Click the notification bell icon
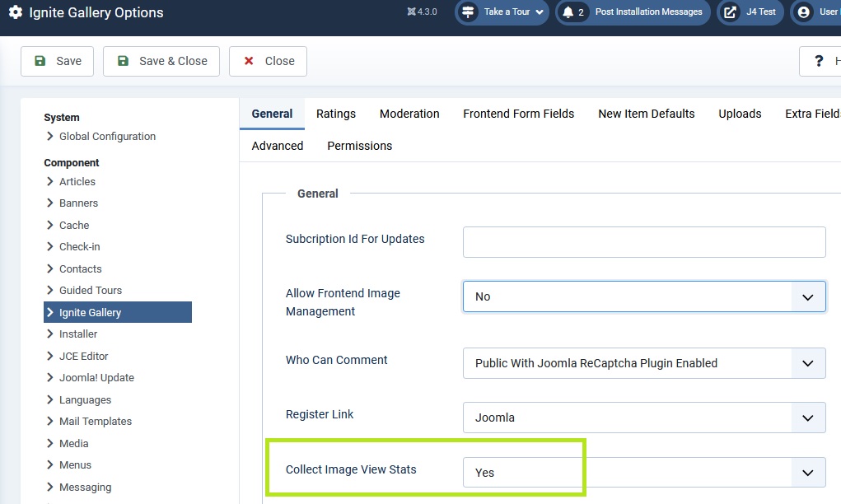The image size is (841, 504). (x=568, y=12)
